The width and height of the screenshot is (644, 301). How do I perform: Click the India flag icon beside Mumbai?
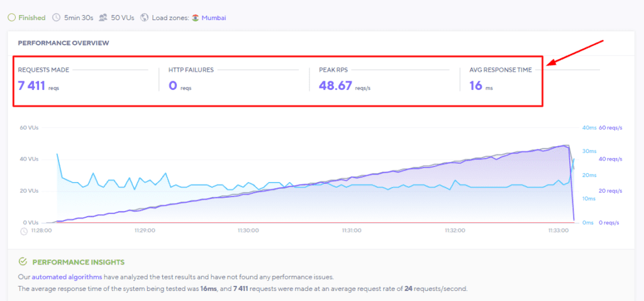pos(196,18)
